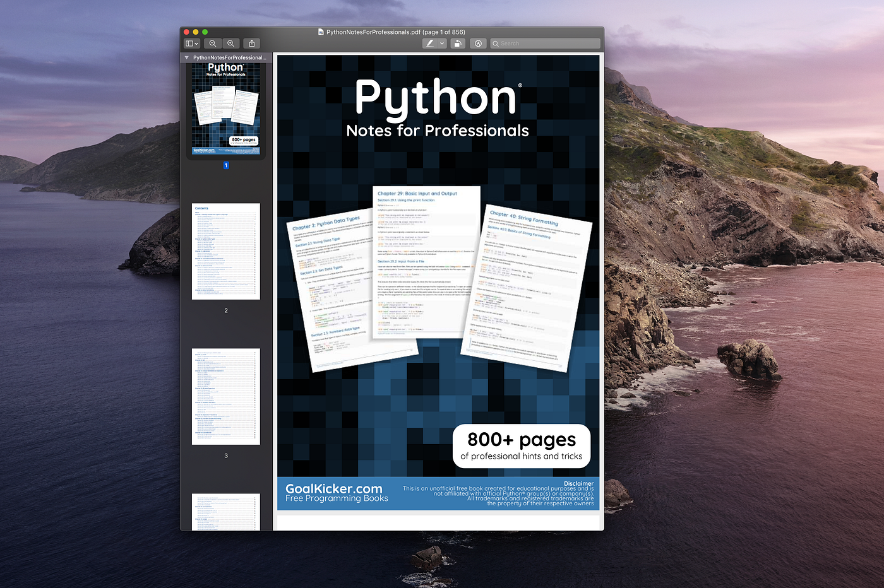
Task: Click the 'Disclaimer' heading on cover
Action: (x=578, y=483)
